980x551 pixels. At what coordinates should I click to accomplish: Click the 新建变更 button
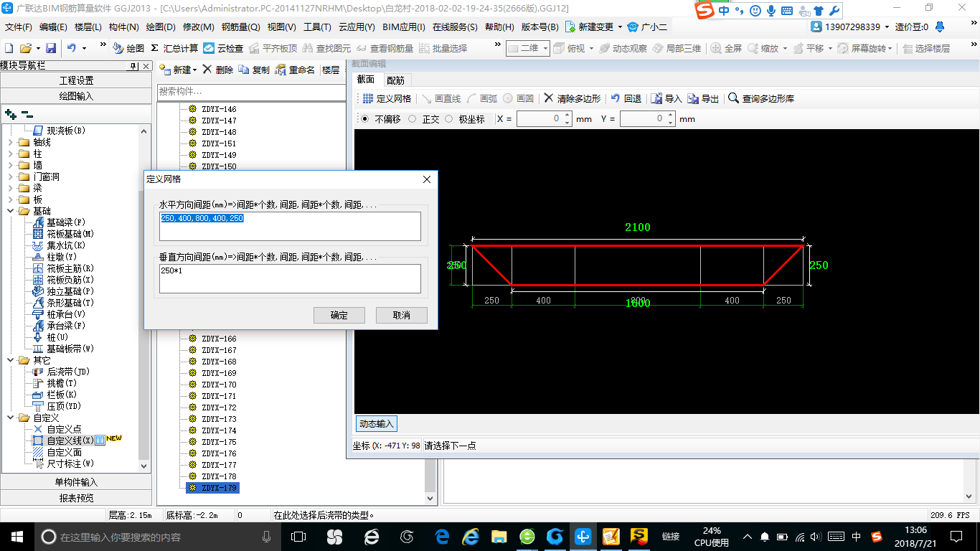[593, 27]
